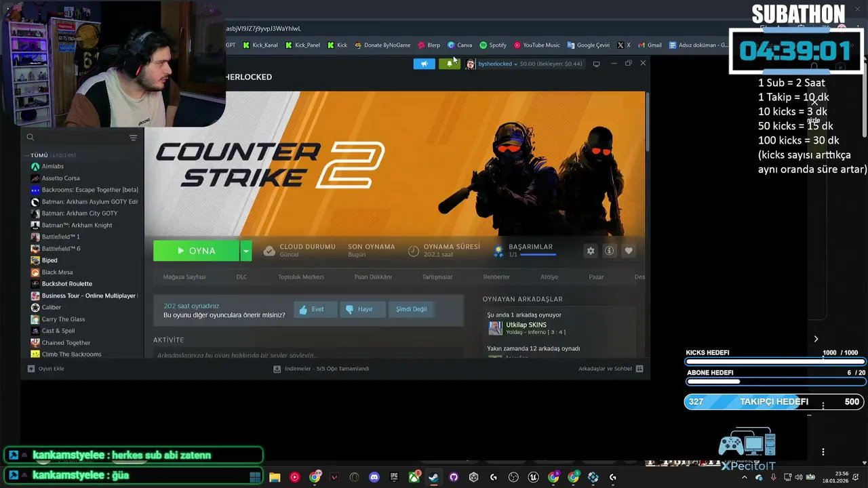
Task: Open File Explorer folder in taskbar
Action: click(x=275, y=477)
